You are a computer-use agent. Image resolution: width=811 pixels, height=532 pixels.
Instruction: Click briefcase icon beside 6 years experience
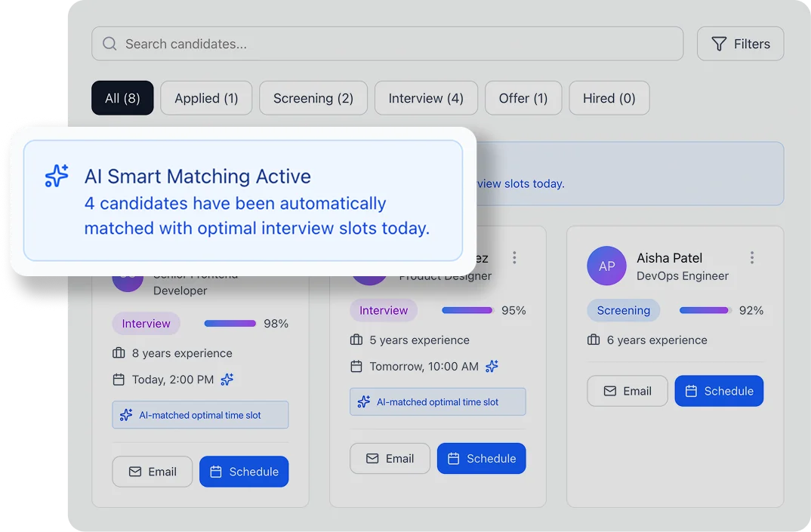tap(594, 340)
